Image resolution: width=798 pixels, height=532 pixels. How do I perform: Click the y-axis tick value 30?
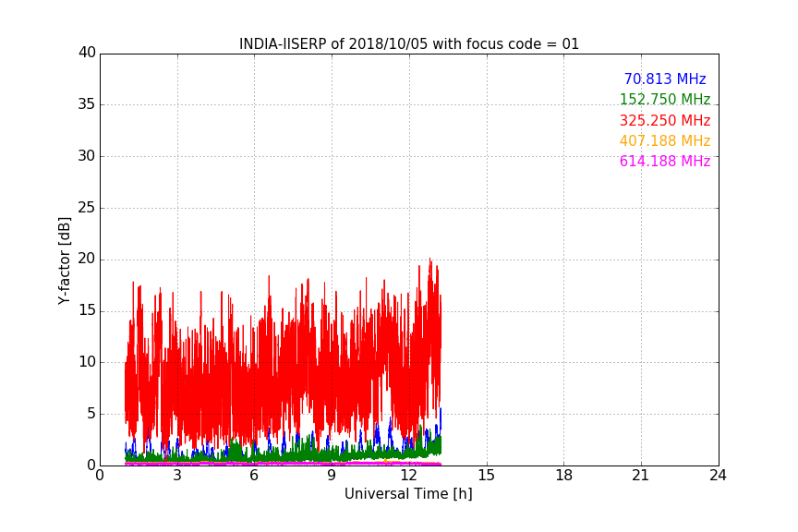point(87,156)
